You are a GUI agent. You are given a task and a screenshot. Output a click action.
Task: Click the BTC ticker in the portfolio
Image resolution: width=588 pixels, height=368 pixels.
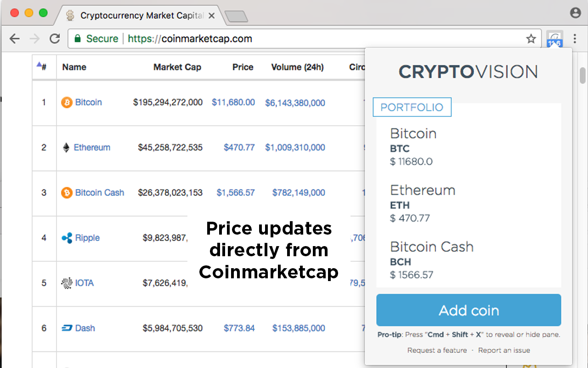coord(400,149)
